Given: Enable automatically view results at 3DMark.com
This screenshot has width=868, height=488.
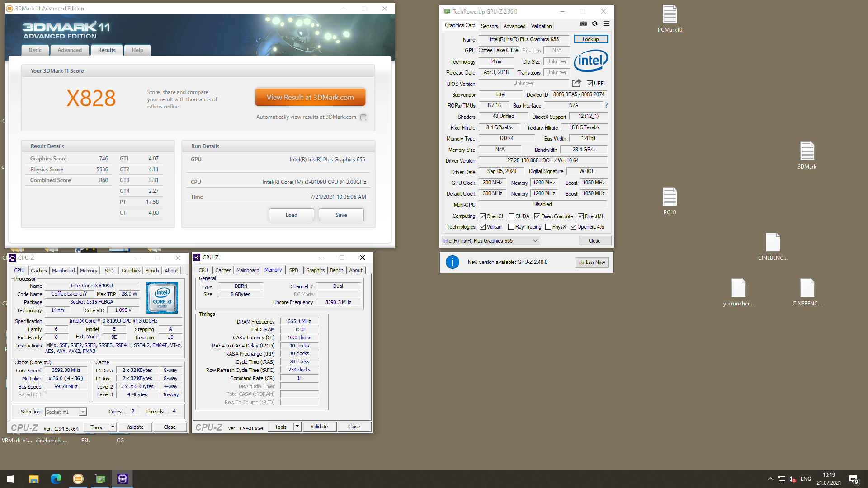Looking at the screenshot, I should [363, 117].
